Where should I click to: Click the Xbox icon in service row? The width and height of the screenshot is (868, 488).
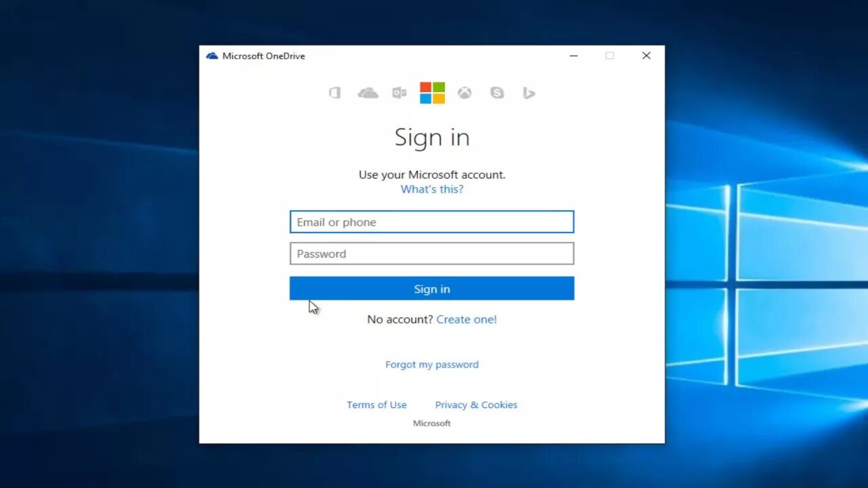465,93
